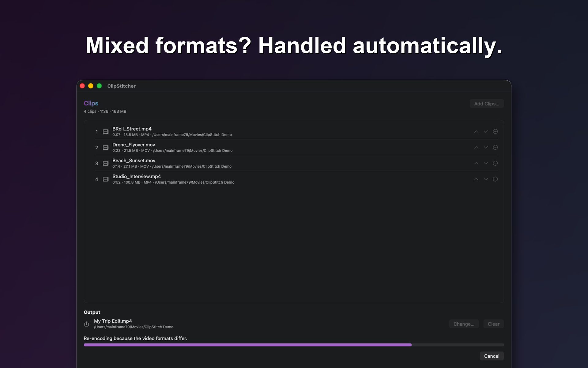Select the Beach_Sunset.mov file name
This screenshot has height=368, width=588.
[x=134, y=161]
